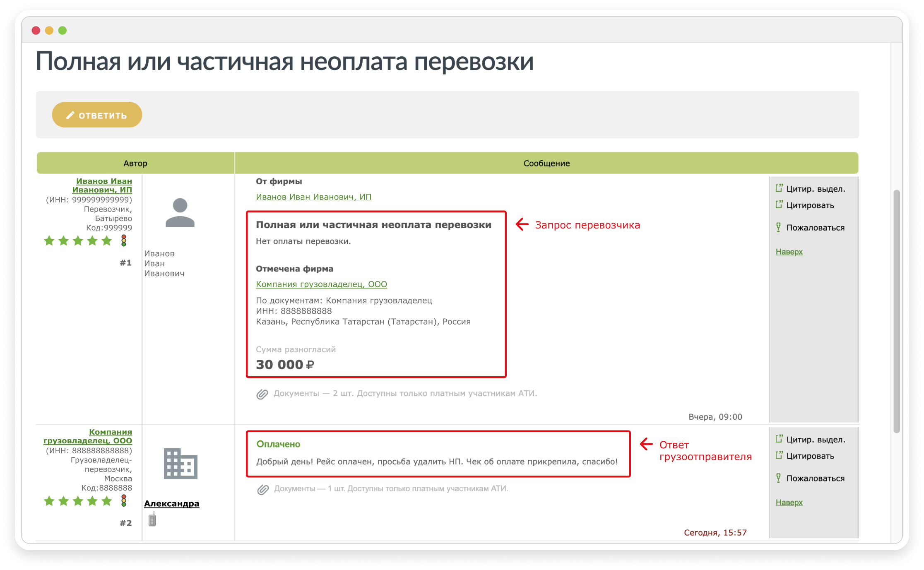
Task: Click Цитир. выдел. in post #2
Action: tap(816, 440)
